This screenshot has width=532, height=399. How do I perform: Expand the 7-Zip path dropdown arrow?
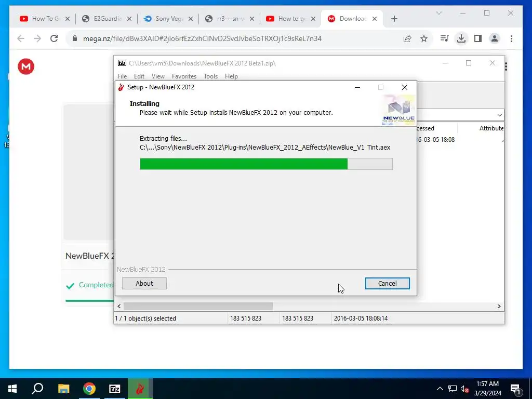tap(499, 115)
